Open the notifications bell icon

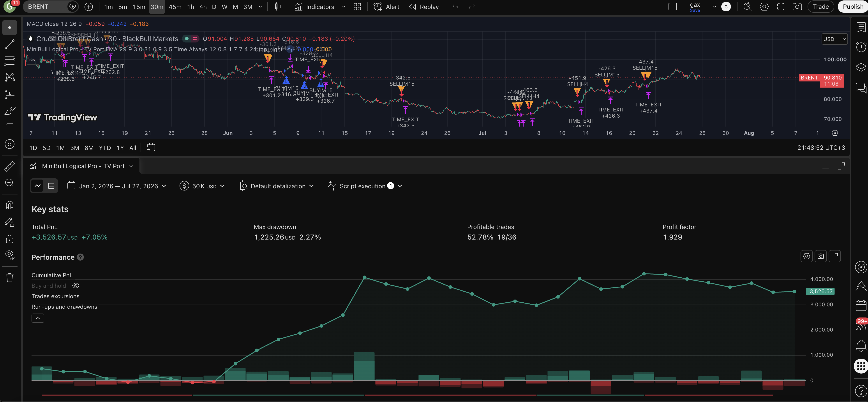[x=861, y=345]
